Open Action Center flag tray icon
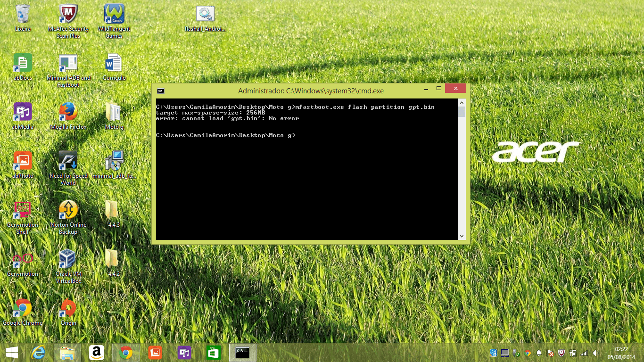Image resolution: width=644 pixels, height=362 pixels. tap(550, 353)
